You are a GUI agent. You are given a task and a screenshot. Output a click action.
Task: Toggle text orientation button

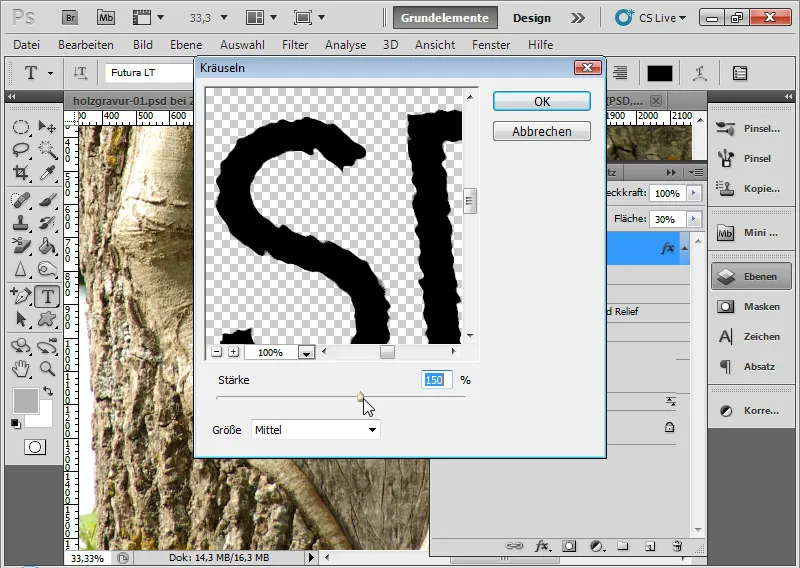click(81, 73)
